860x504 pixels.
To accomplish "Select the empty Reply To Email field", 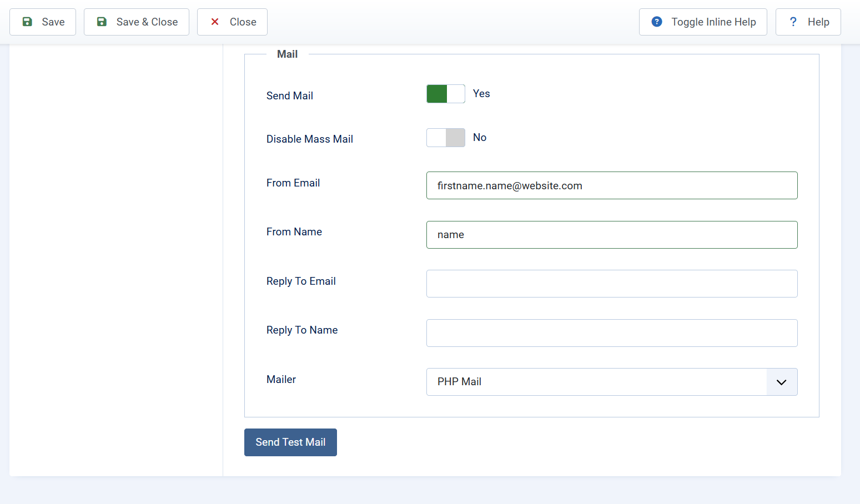I will [611, 284].
